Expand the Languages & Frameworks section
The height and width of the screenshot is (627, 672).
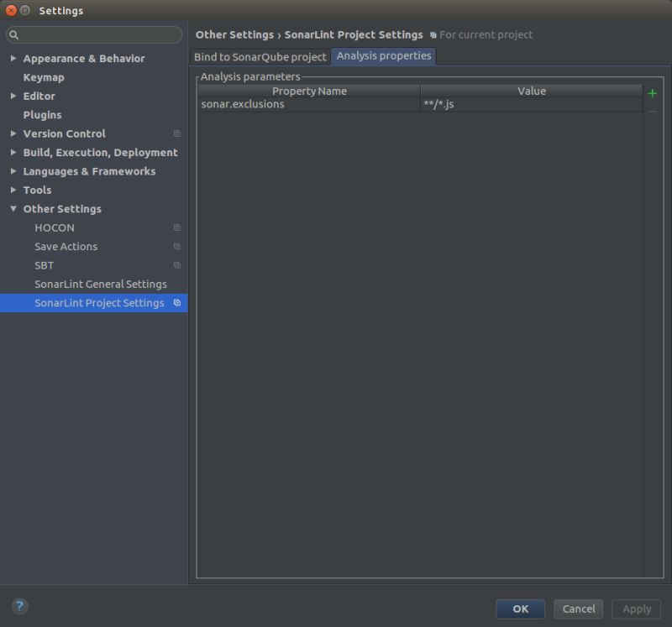click(12, 171)
